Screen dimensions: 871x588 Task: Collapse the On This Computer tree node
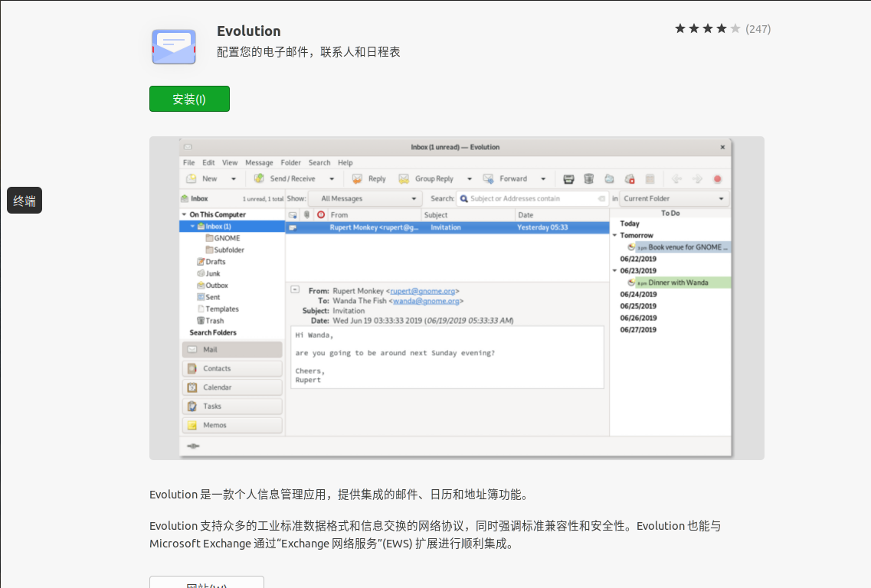pos(184,214)
